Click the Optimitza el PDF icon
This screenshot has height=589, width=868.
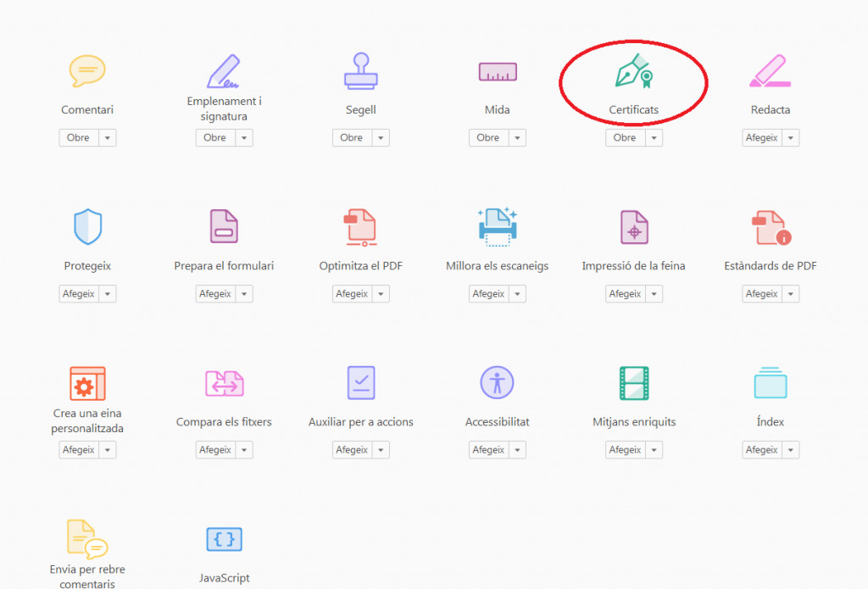361,227
